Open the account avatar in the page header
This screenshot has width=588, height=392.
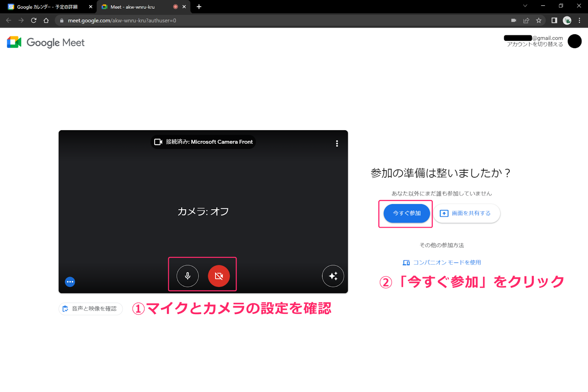(x=574, y=41)
